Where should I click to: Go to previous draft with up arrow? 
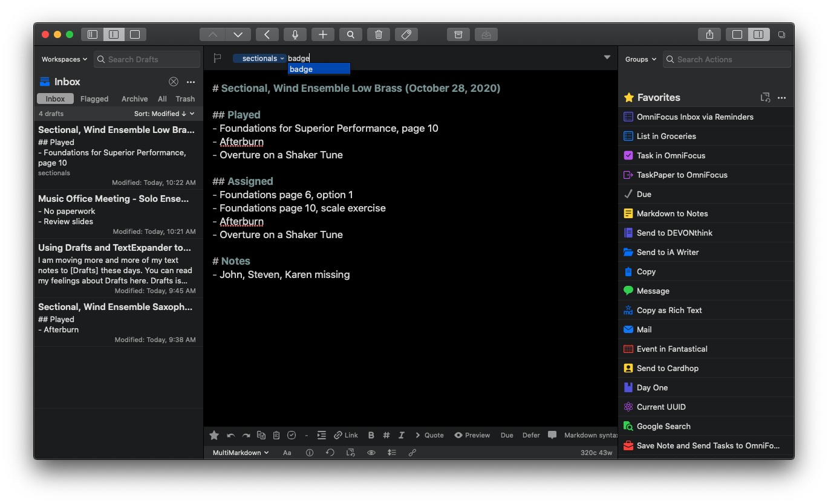point(212,34)
